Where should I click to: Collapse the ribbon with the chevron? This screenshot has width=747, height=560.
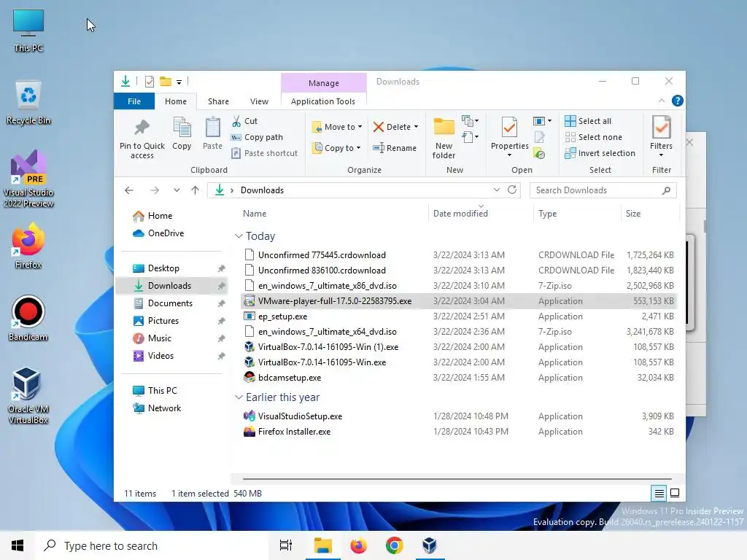pos(661,101)
